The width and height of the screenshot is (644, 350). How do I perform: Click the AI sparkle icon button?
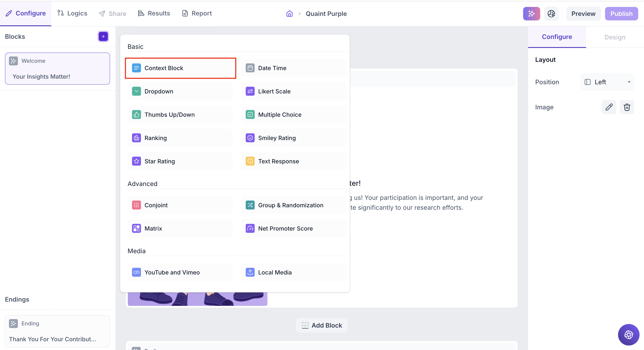[x=531, y=13]
